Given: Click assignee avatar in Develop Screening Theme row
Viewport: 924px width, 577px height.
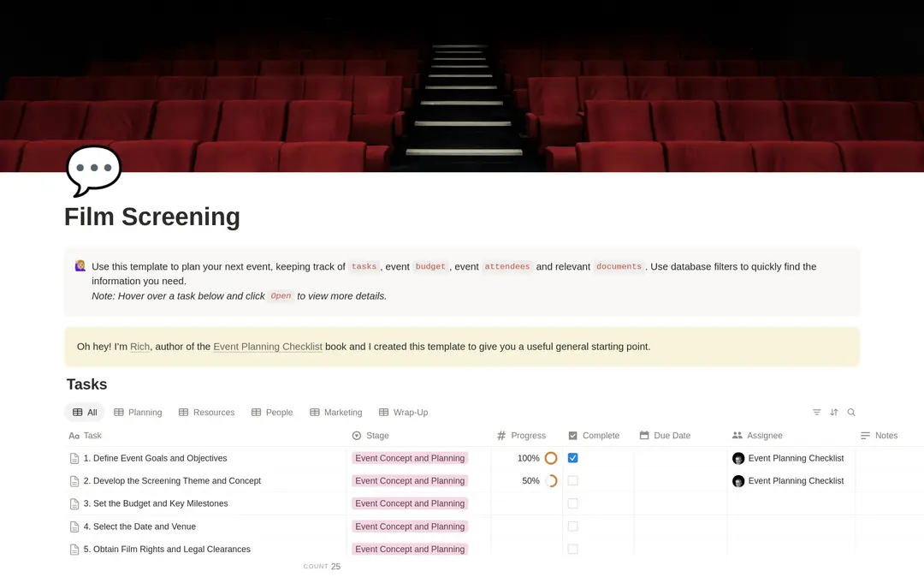Looking at the screenshot, I should point(737,481).
